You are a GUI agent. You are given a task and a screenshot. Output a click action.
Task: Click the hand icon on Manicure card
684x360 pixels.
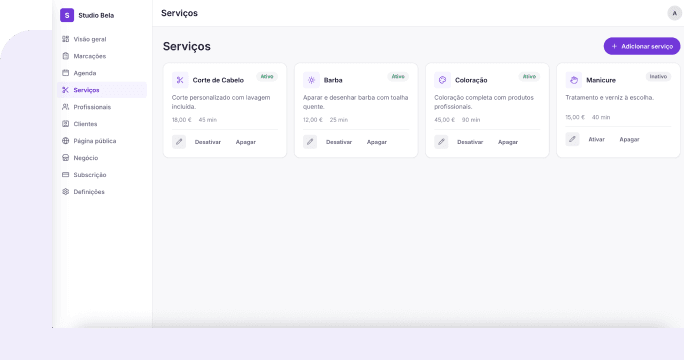coord(574,80)
